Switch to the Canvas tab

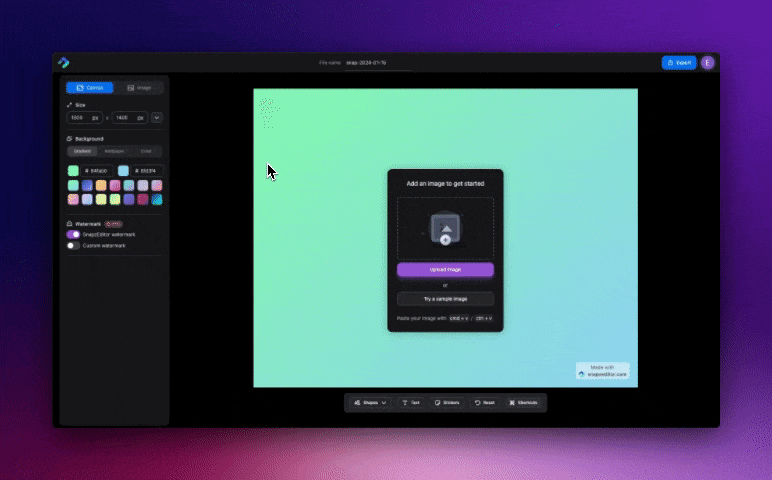(x=90, y=88)
